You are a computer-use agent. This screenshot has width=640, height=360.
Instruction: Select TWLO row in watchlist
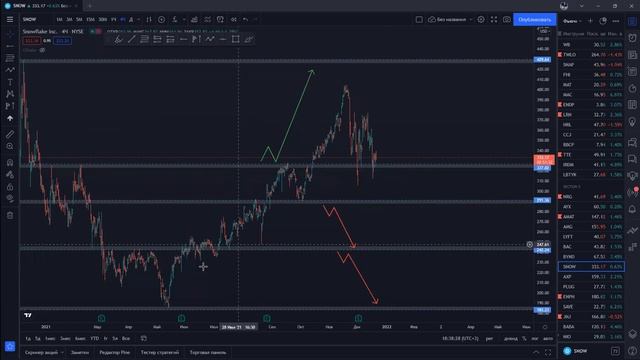click(x=591, y=54)
